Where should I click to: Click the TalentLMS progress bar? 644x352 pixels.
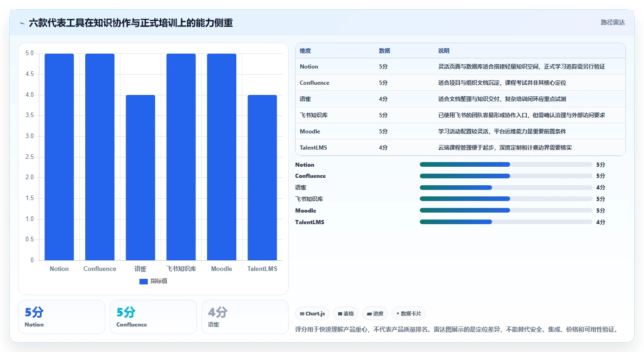point(506,222)
